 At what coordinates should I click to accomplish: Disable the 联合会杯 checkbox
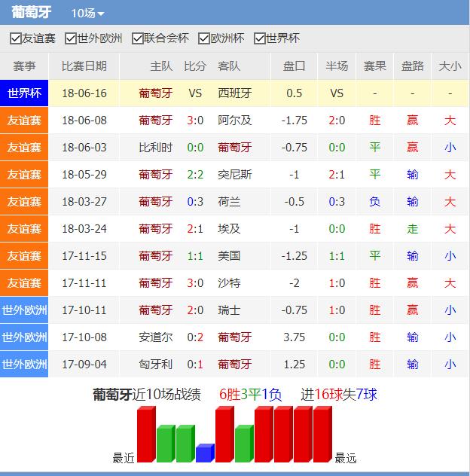[138, 38]
